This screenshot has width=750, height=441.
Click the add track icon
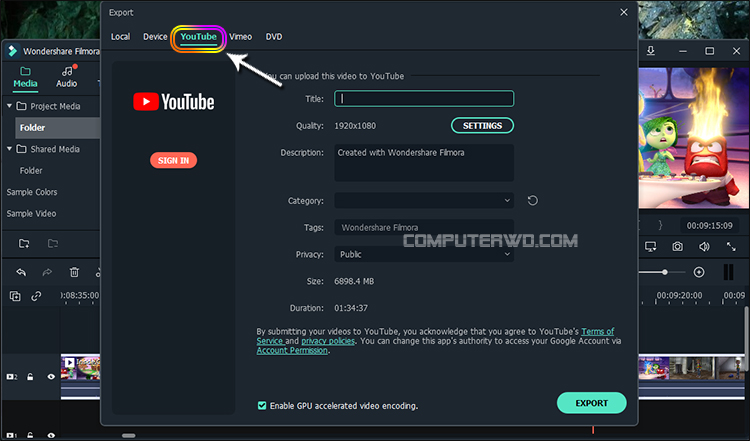15,296
